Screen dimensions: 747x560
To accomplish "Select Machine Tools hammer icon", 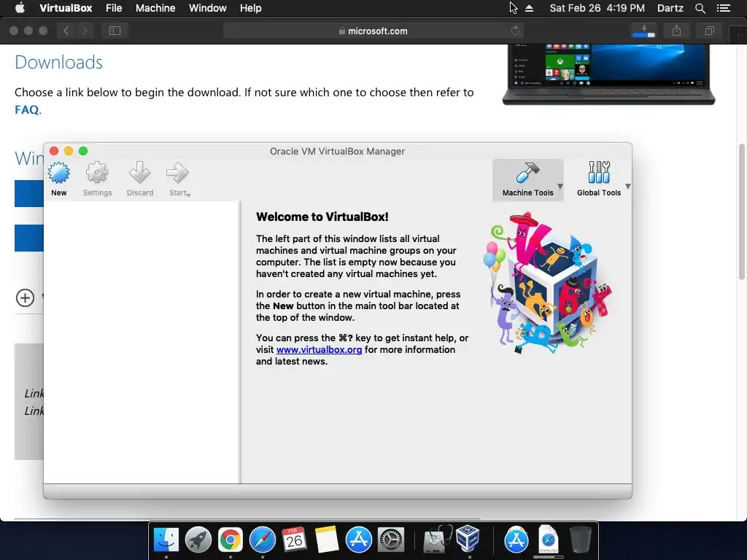I will point(527,172).
